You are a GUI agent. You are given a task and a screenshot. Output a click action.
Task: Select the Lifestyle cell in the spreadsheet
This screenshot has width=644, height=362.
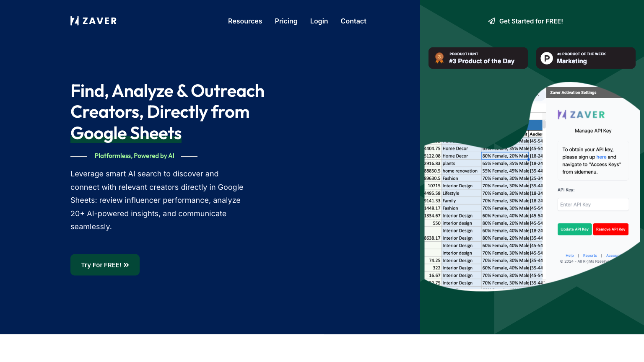pyautogui.click(x=451, y=194)
